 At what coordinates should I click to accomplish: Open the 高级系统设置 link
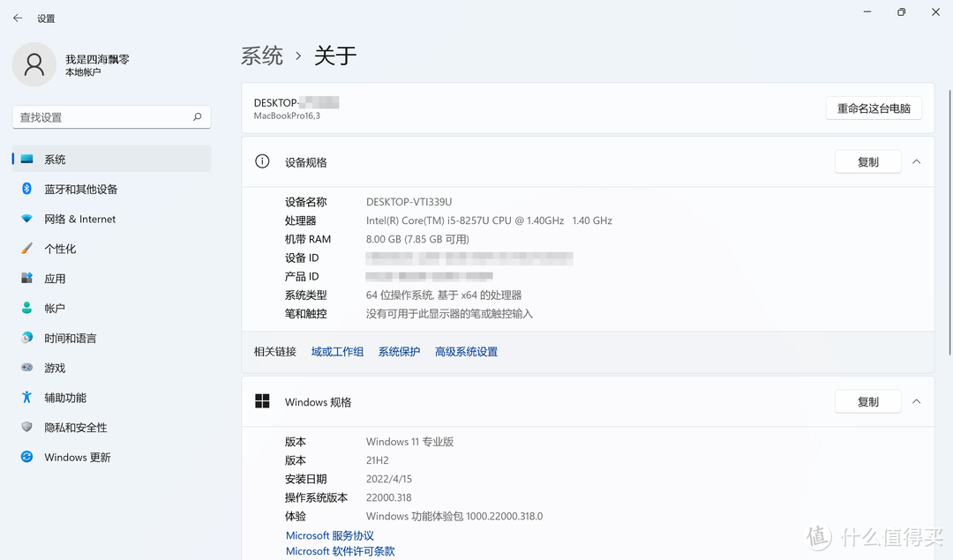(x=466, y=351)
